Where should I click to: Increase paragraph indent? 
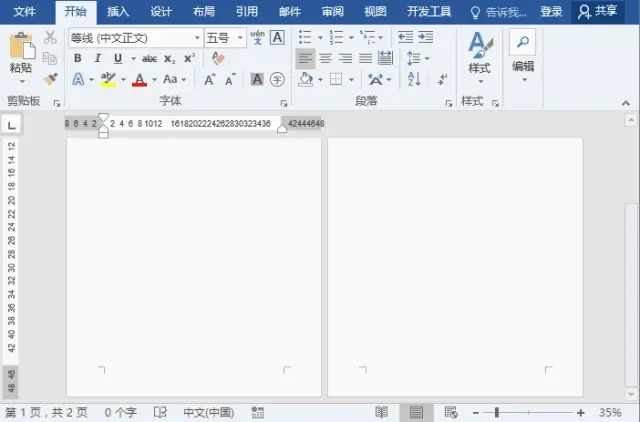tap(426, 37)
